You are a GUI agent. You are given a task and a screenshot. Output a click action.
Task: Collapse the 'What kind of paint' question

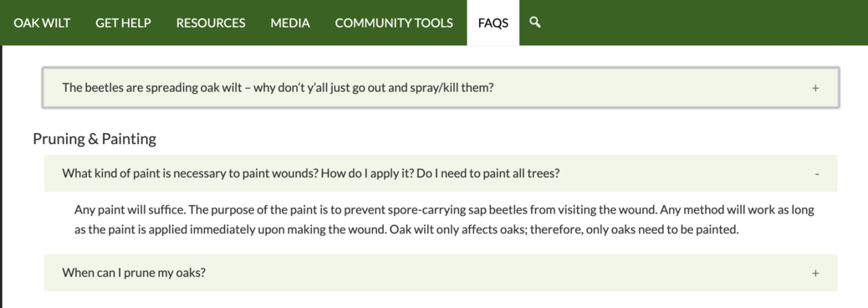[x=441, y=173]
